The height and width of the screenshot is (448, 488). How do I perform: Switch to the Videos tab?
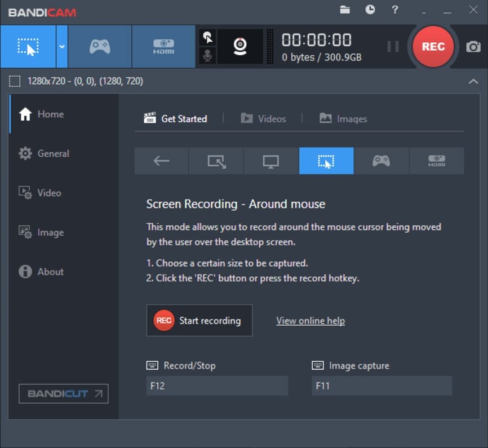click(263, 119)
